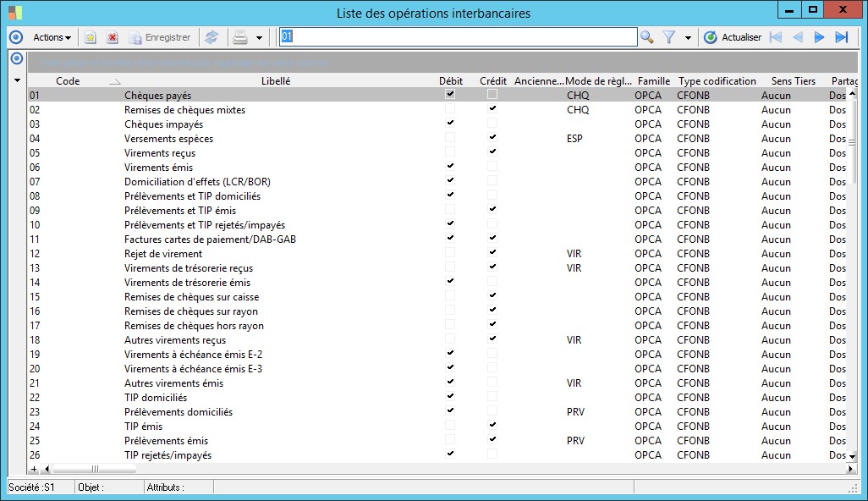This screenshot has height=501, width=868.
Task: Click the red delete record icon
Action: pyautogui.click(x=112, y=37)
